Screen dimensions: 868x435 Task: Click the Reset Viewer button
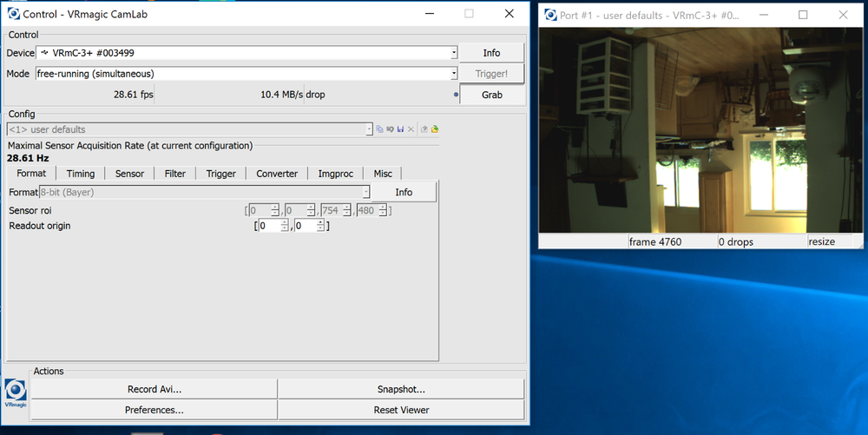pos(401,410)
